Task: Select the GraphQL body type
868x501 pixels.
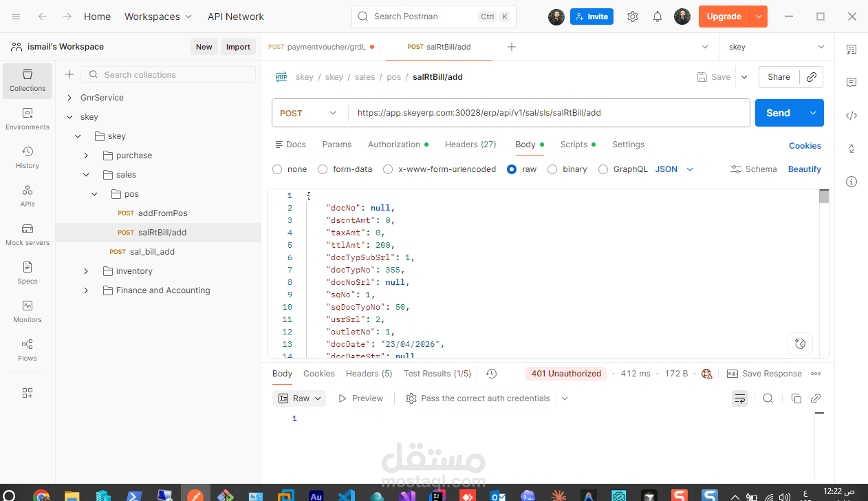Action: (603, 169)
